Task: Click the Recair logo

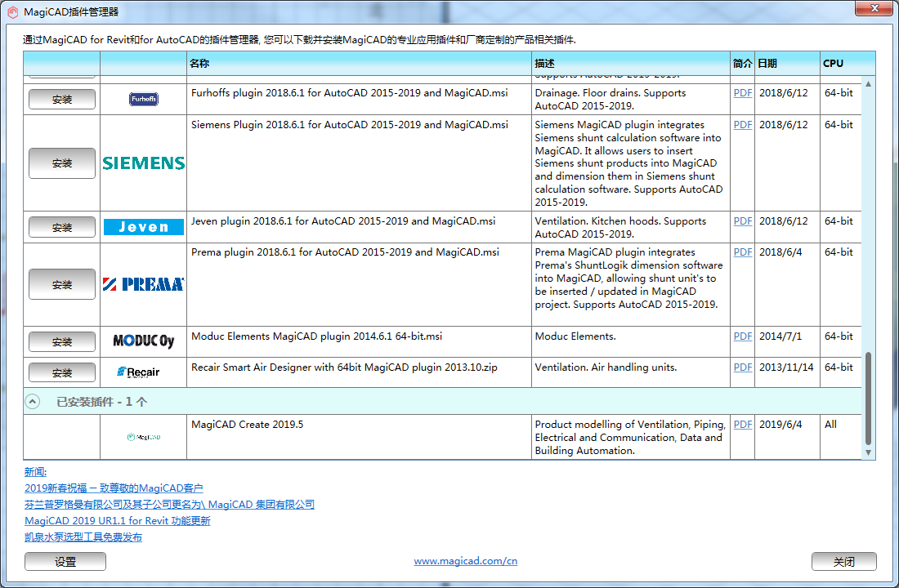Action: pos(138,372)
